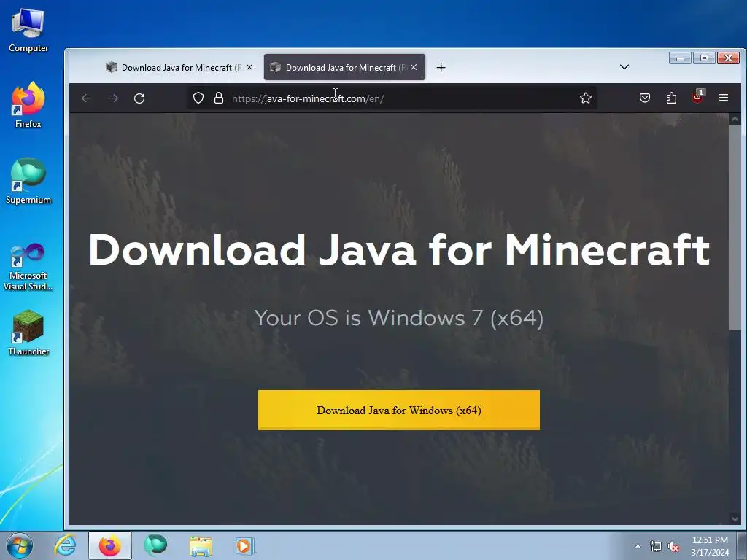Launch Supermium from the taskbar
Image resolution: width=747 pixels, height=560 pixels.
tap(156, 545)
